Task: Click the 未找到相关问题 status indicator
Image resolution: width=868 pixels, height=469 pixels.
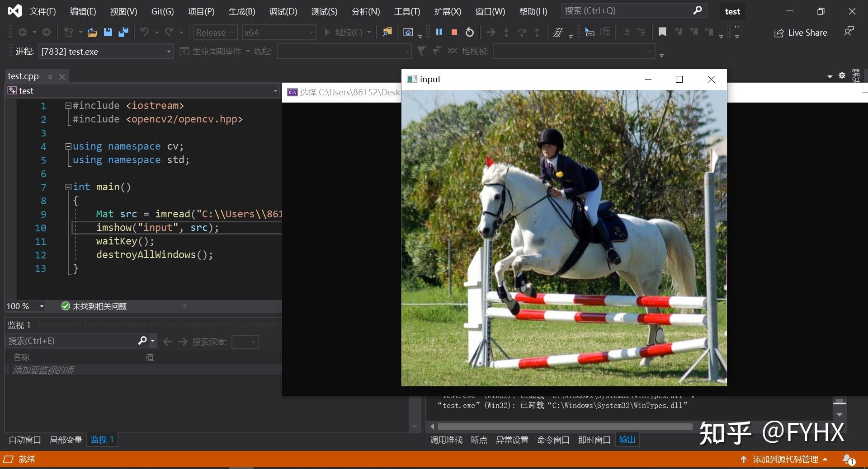Action: click(94, 306)
